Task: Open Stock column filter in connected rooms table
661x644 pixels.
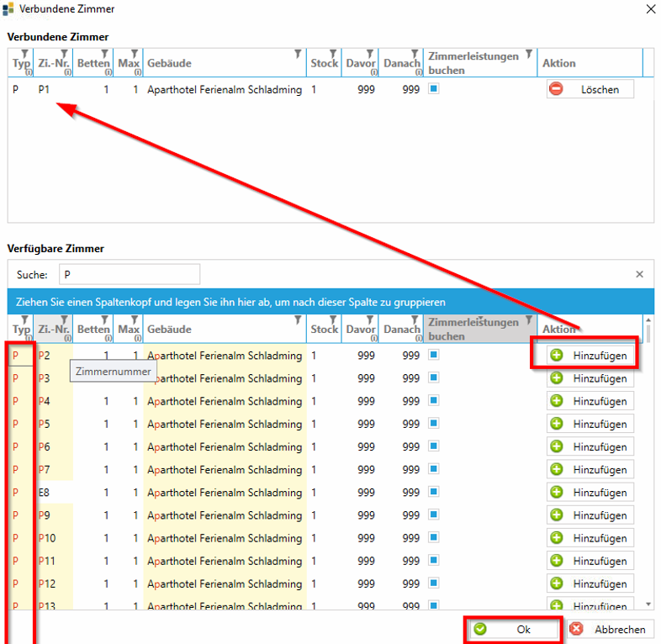Action: point(333,55)
